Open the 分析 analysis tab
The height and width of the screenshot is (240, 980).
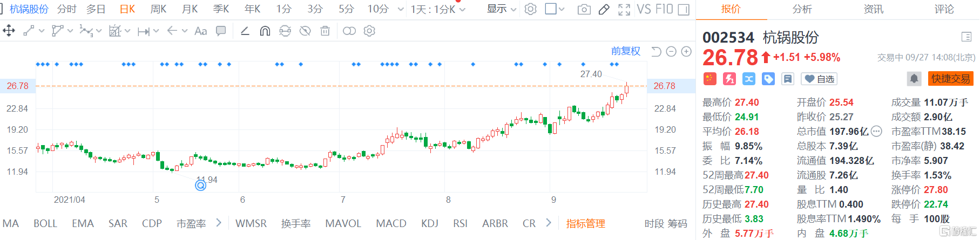(x=802, y=9)
